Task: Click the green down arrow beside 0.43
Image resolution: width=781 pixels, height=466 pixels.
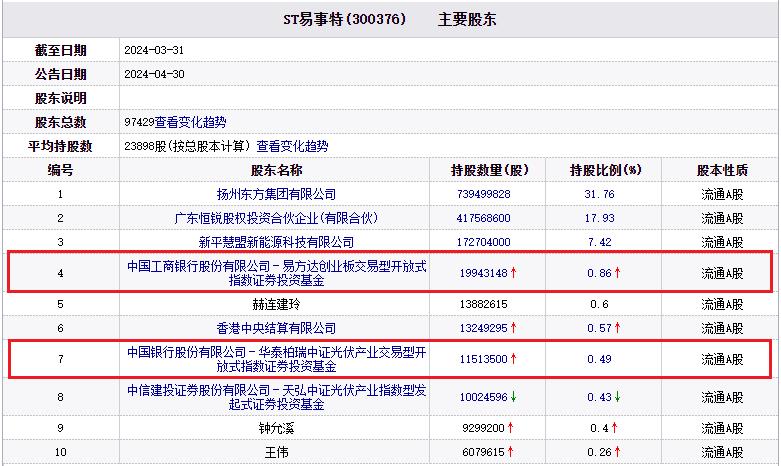Action: click(617, 397)
